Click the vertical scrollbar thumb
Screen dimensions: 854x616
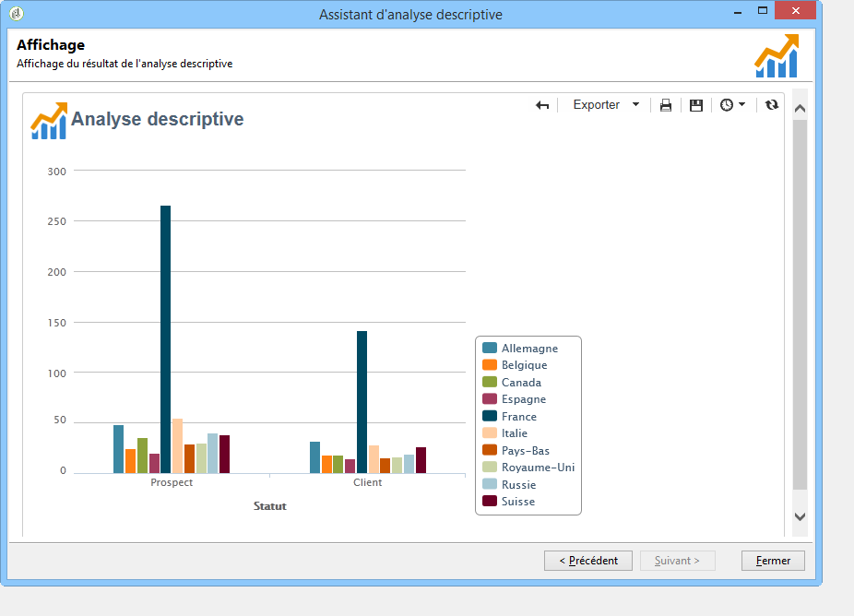[x=800, y=305]
